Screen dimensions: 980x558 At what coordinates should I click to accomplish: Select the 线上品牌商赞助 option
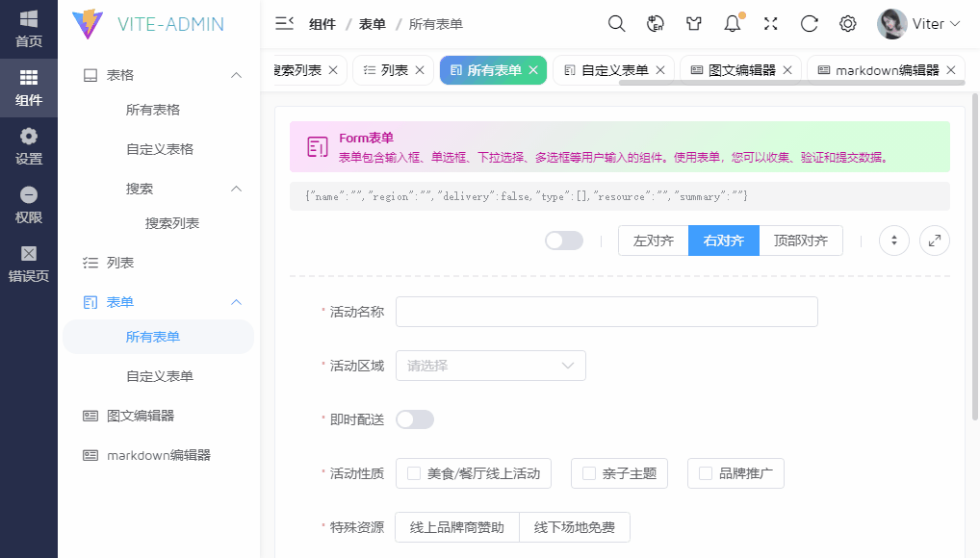click(457, 527)
